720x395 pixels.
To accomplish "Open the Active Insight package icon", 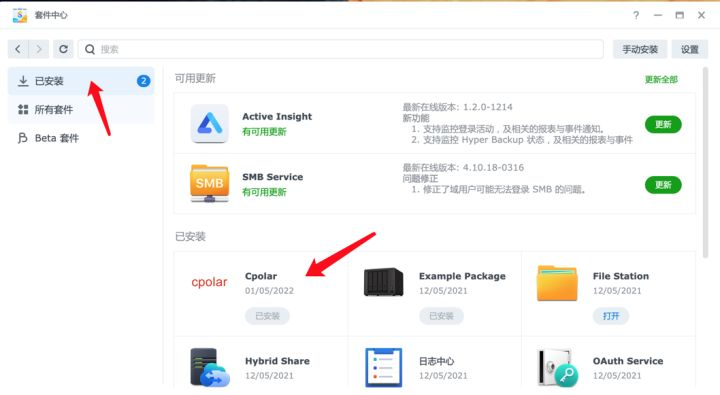I will click(209, 124).
